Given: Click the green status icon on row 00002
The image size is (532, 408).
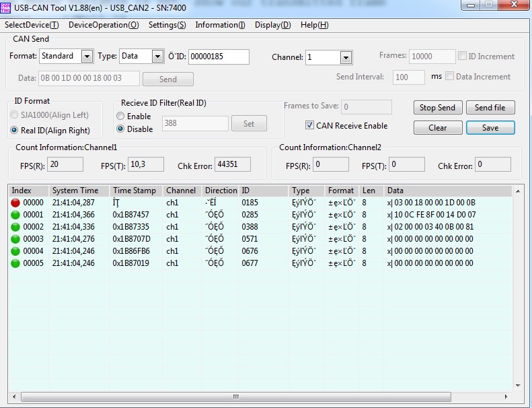Looking at the screenshot, I should (15, 227).
